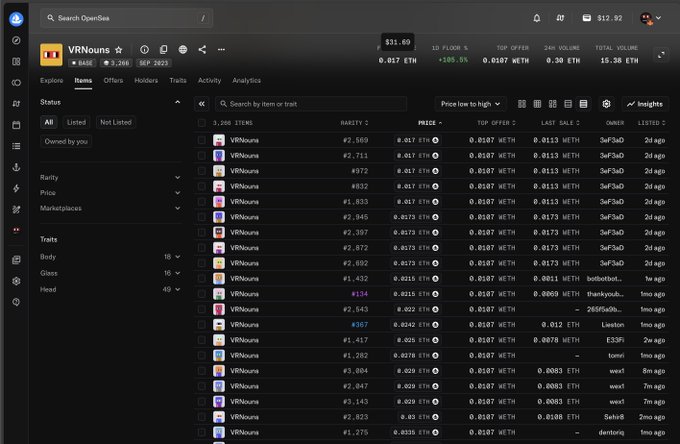Open the compass Discover sidebar icon
Image resolution: width=680 pixels, height=444 pixels.
tap(16, 40)
